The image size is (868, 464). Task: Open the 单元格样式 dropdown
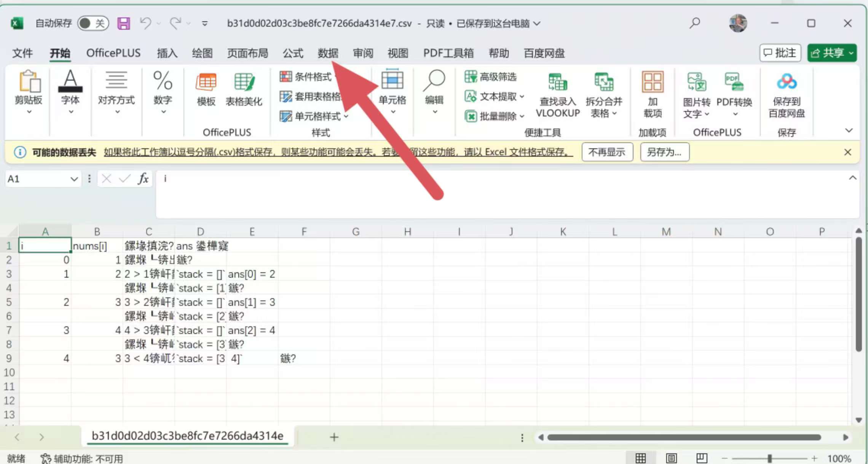[314, 116]
